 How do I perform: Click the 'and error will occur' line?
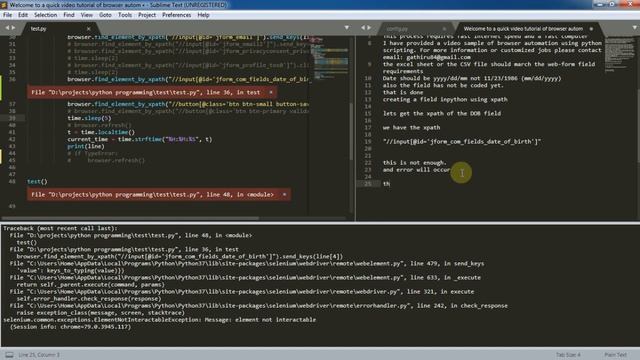416,169
